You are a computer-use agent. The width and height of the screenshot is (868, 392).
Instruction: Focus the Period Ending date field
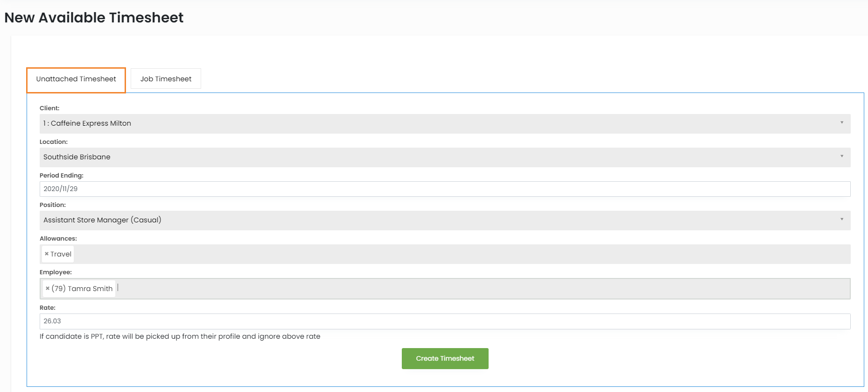click(x=444, y=189)
